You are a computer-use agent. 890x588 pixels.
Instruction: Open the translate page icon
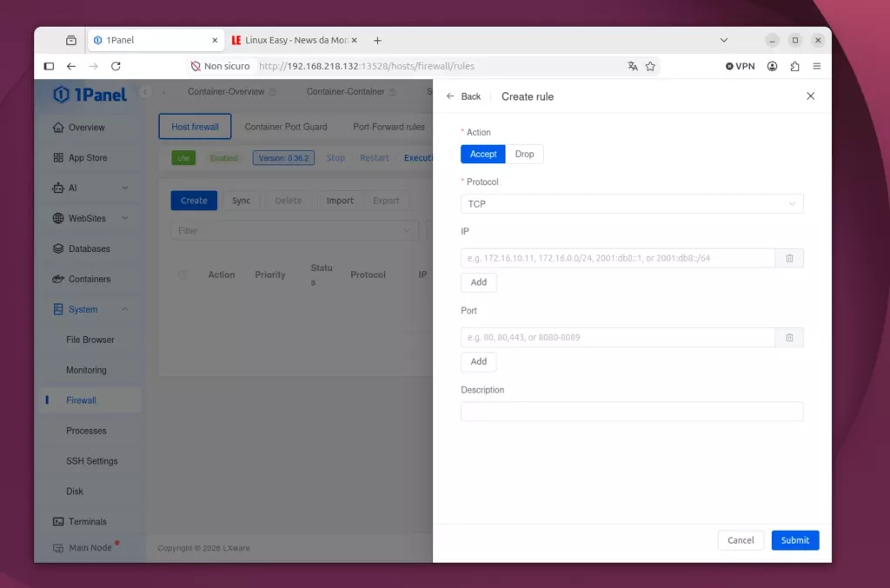(x=633, y=66)
